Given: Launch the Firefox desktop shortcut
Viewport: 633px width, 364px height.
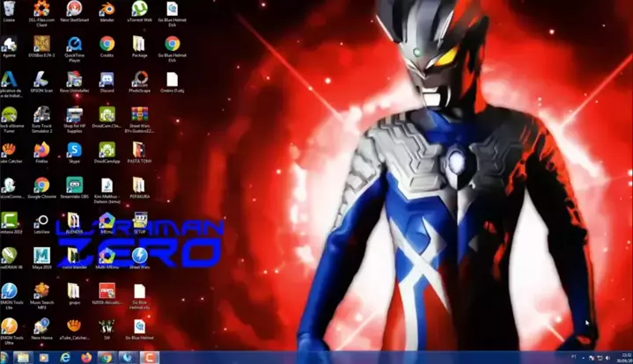Looking at the screenshot, I should point(41,150).
